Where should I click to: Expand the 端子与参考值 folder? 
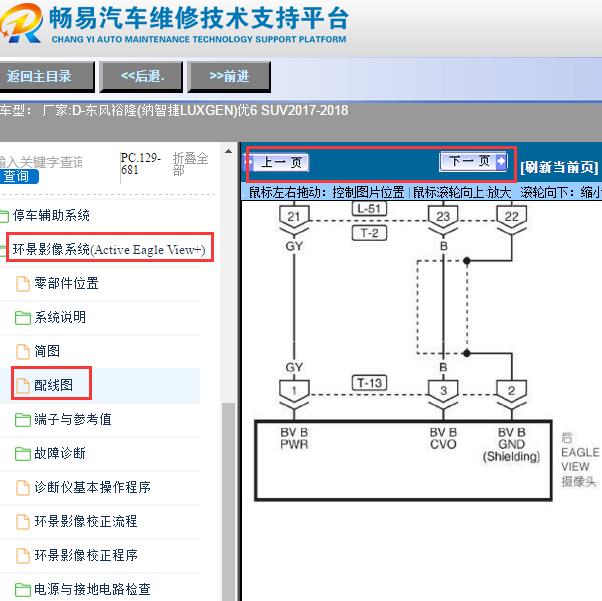pyautogui.click(x=73, y=419)
